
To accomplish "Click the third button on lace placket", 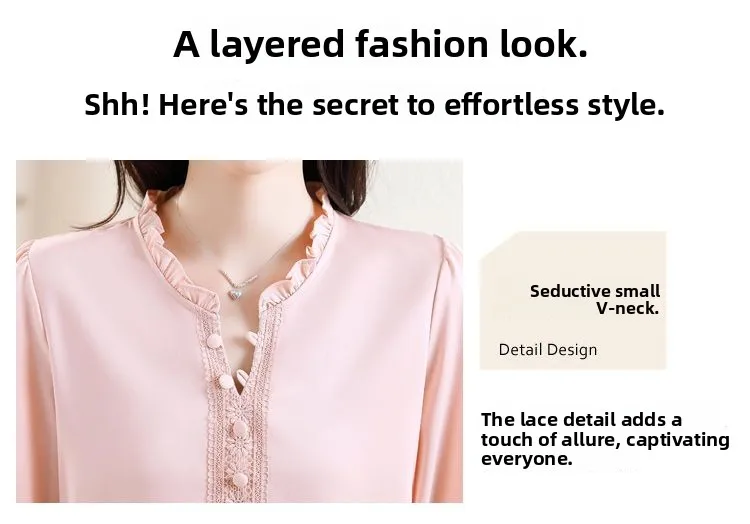I will point(241,427).
